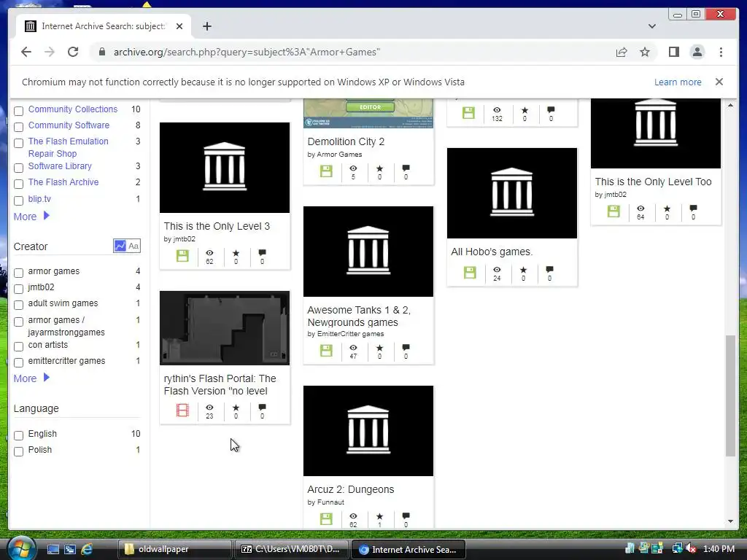Open rythin's Flash Portal thumbnail

click(225, 328)
